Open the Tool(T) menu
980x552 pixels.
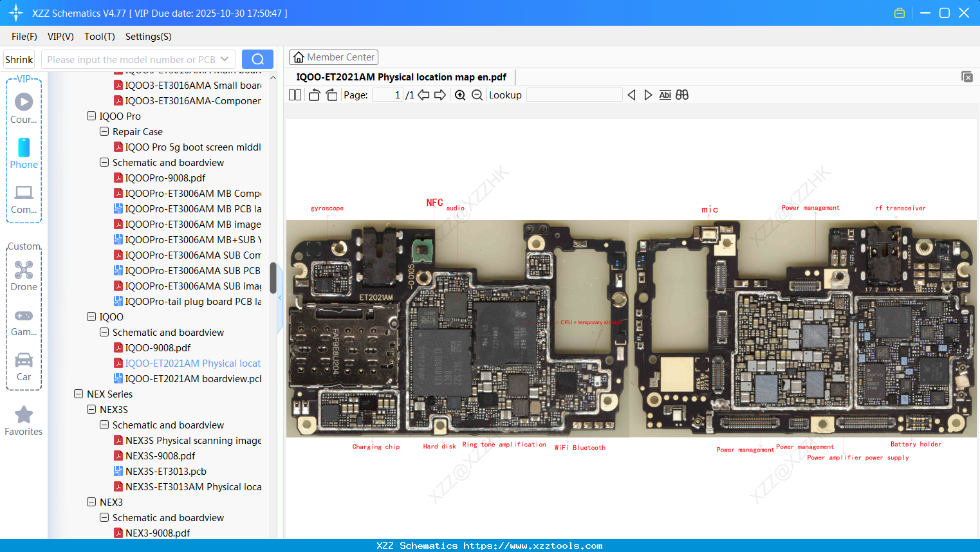[x=100, y=37]
